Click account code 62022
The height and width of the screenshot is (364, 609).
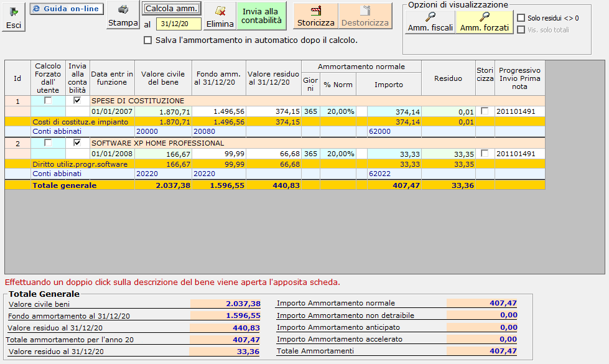[x=380, y=174]
